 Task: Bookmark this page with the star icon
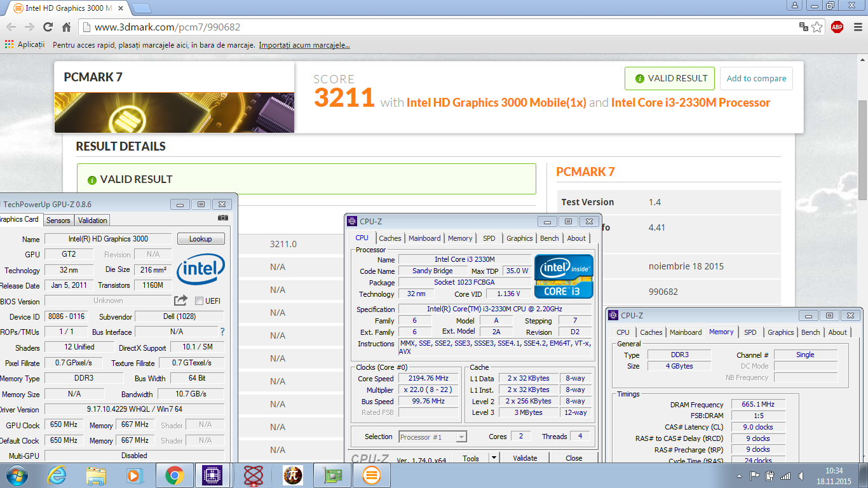[817, 27]
